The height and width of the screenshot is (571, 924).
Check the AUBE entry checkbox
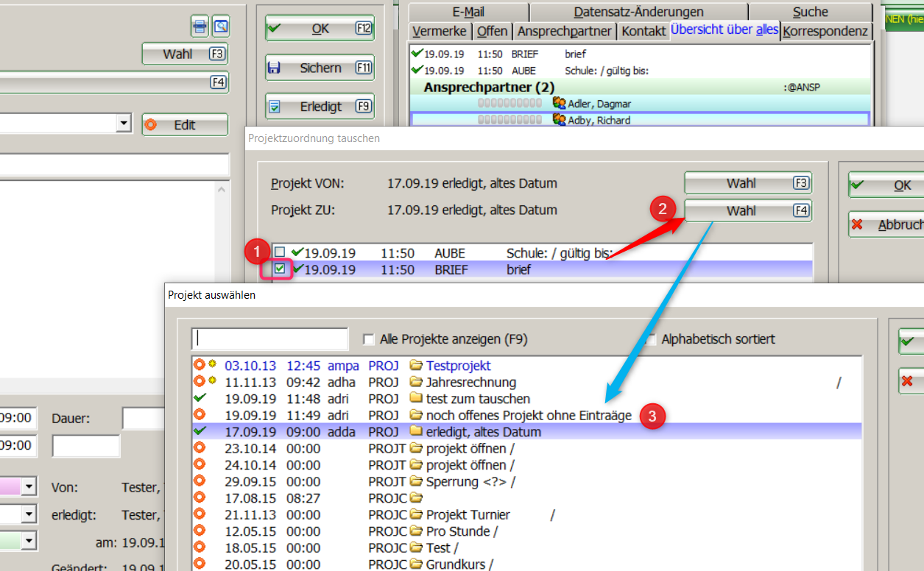[x=280, y=252]
